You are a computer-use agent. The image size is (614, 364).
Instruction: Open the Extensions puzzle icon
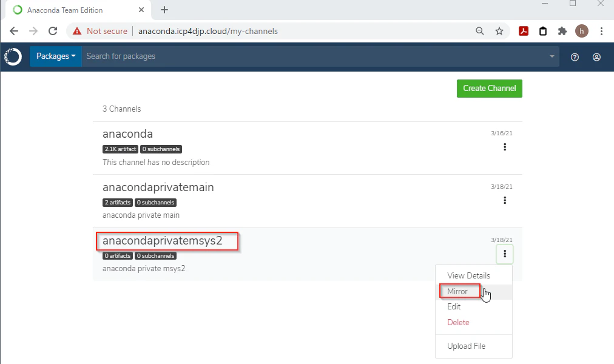[562, 31]
